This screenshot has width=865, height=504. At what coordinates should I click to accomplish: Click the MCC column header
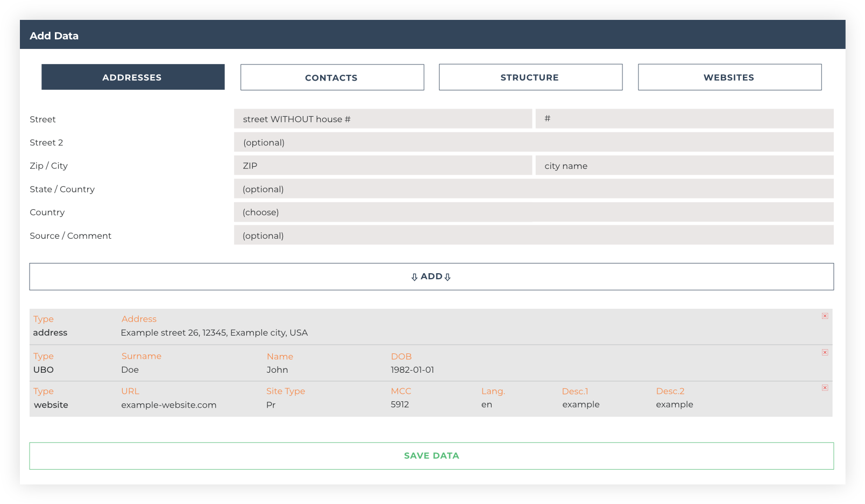click(x=401, y=391)
